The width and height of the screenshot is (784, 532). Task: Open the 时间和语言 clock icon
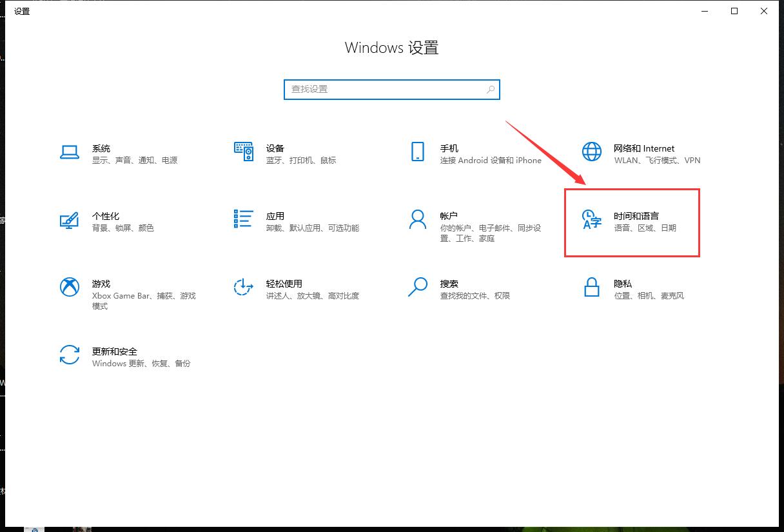tap(592, 219)
